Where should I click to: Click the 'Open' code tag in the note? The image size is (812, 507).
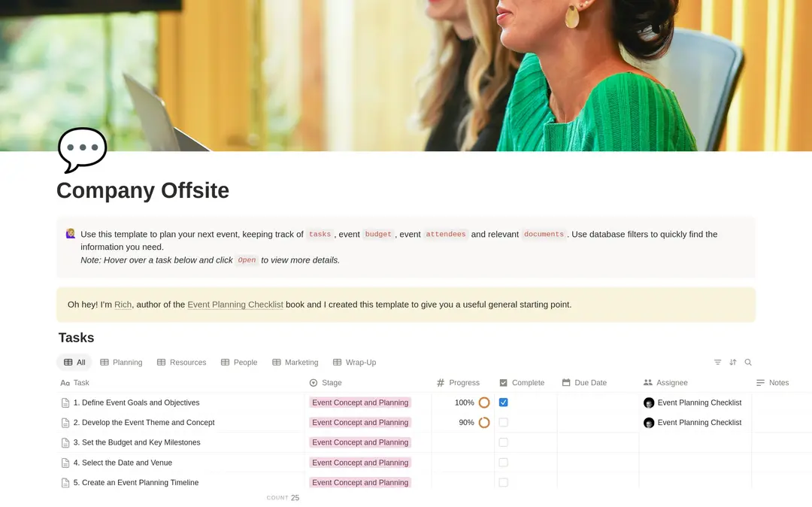tap(247, 260)
